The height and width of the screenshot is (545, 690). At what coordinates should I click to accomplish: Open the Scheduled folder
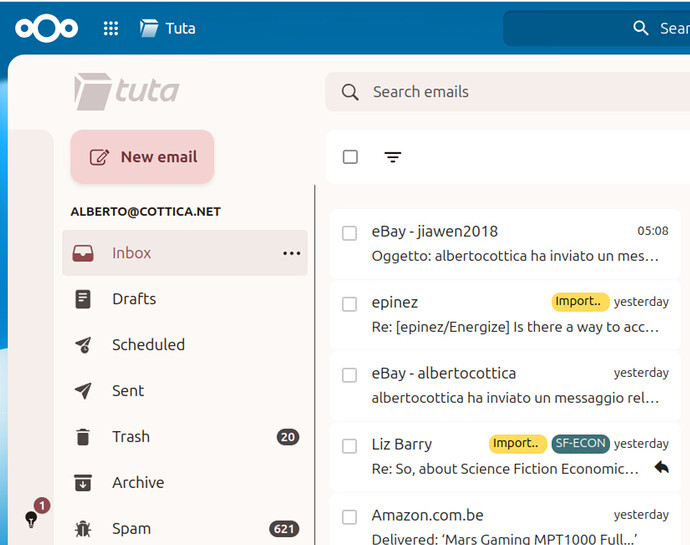tap(185, 345)
